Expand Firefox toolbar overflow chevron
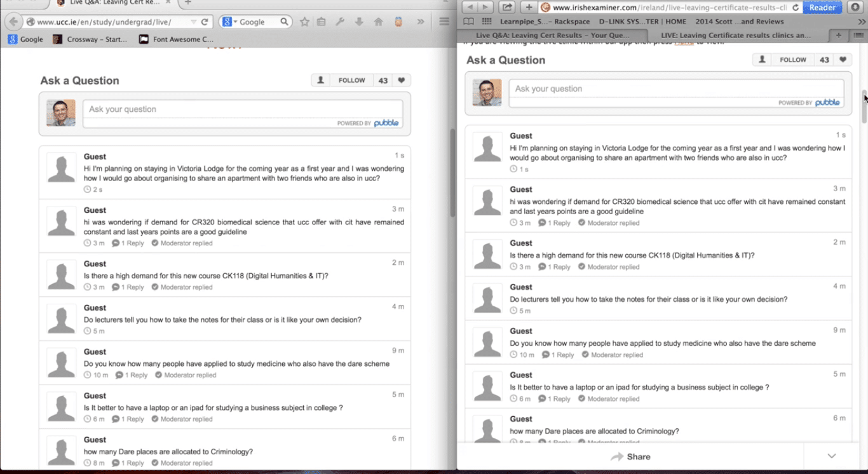Screen dimensions: 868x474 421,22
